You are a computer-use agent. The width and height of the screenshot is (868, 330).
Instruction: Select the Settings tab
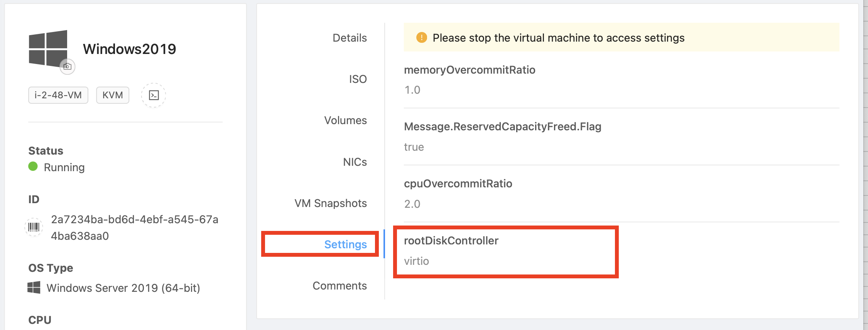pos(345,244)
